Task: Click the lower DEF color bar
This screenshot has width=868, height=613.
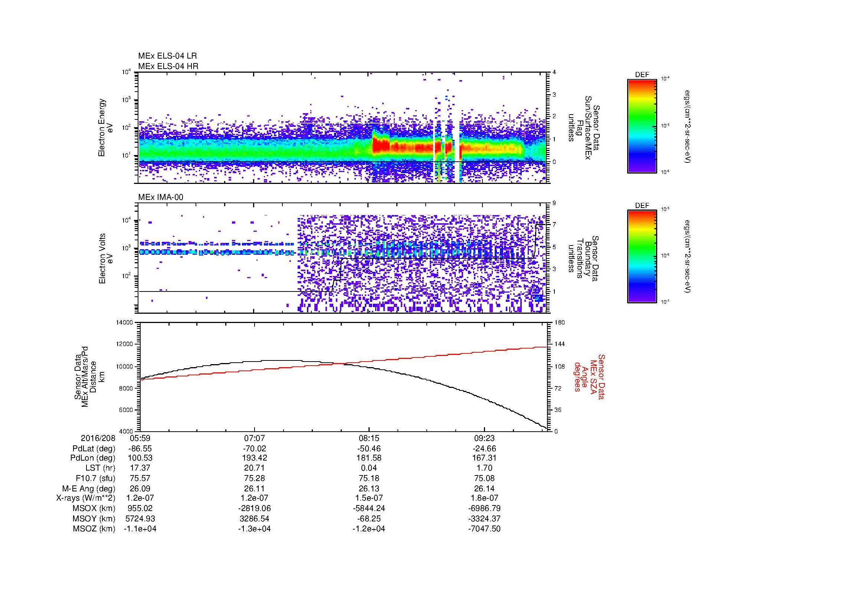Action: (x=642, y=257)
